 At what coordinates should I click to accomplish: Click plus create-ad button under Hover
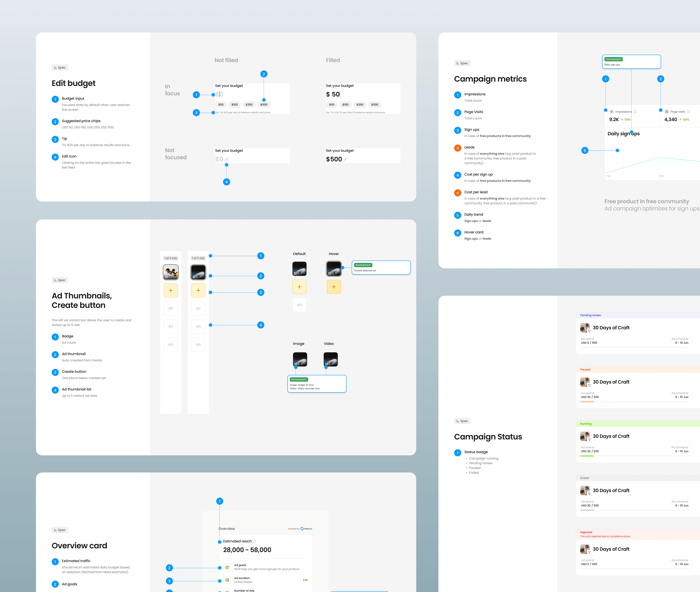point(334,287)
